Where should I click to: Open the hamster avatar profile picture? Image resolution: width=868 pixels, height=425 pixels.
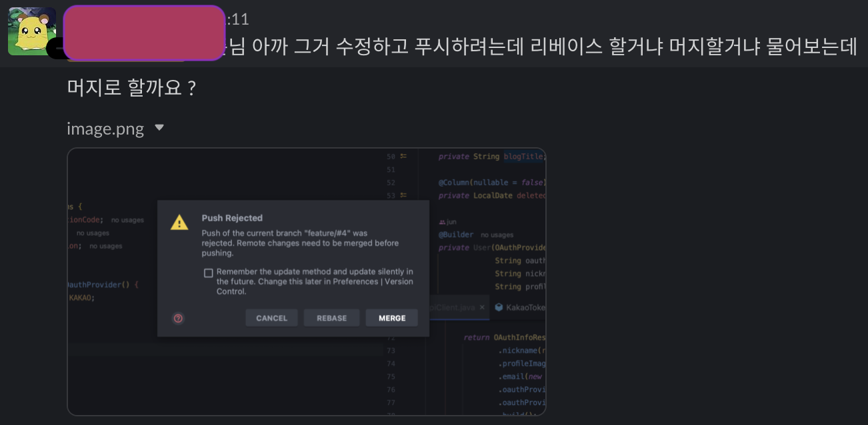(31, 31)
